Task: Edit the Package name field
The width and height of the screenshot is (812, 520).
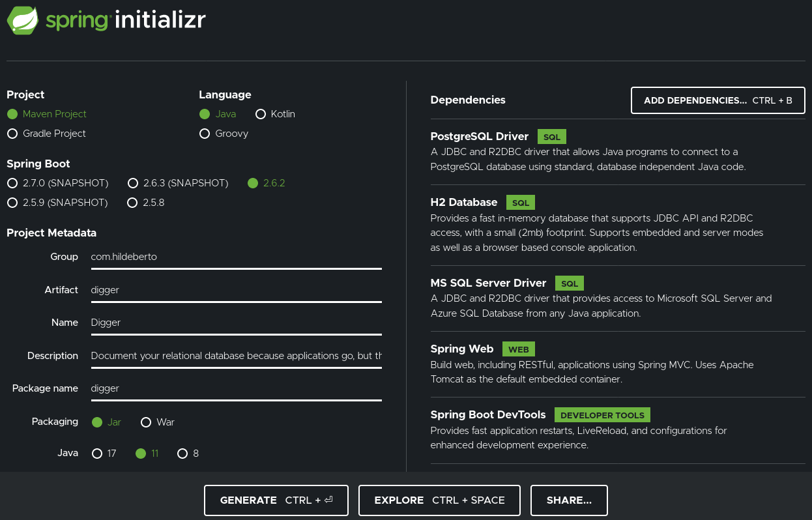Action: click(x=237, y=388)
